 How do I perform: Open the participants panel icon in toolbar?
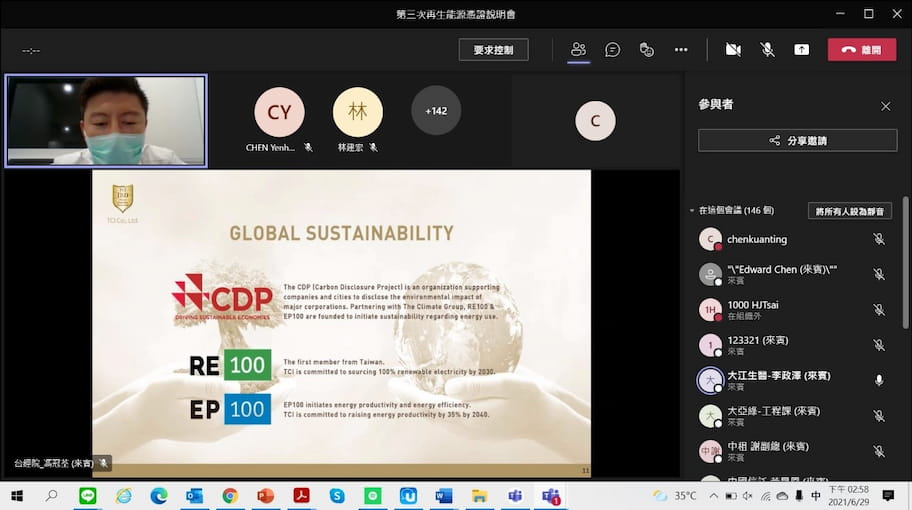click(578, 50)
